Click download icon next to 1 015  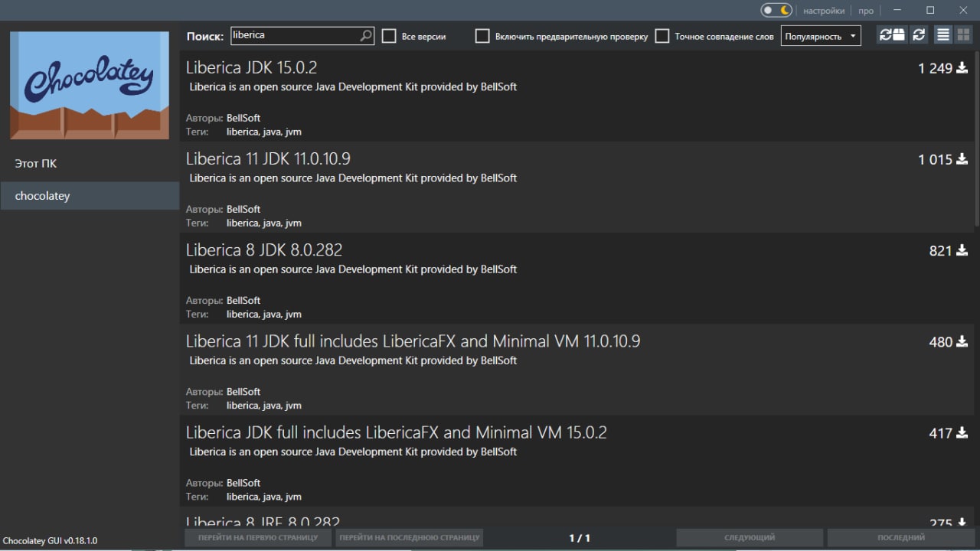(x=962, y=159)
